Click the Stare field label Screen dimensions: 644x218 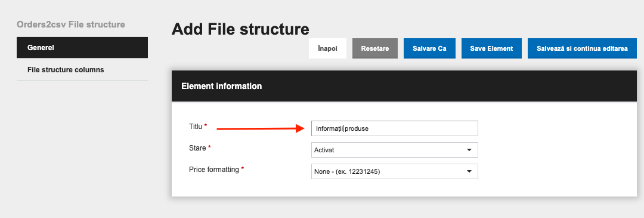coord(197,148)
